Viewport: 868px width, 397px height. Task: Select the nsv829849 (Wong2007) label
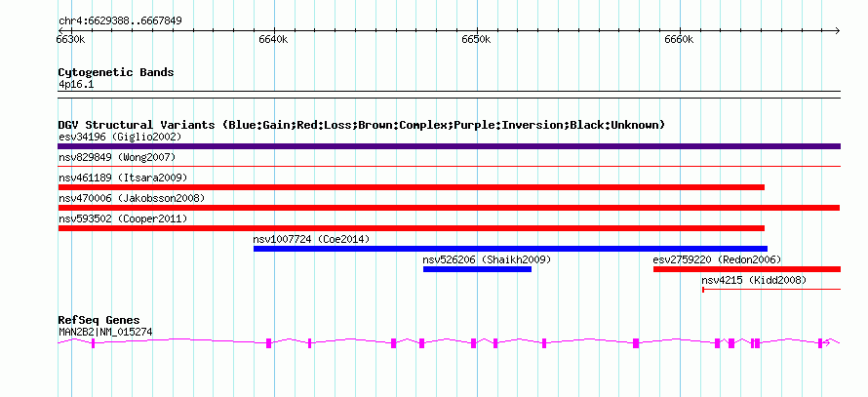tap(117, 158)
